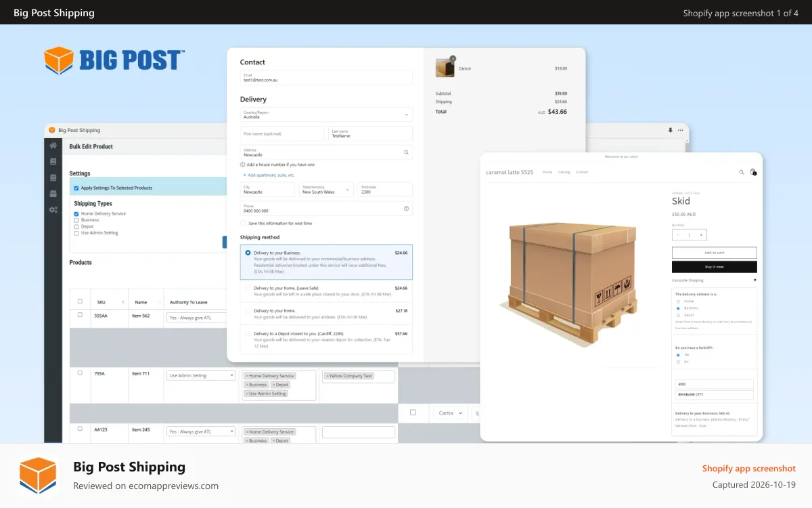Click the pin icon in the Big Post Shipping window
This screenshot has width=812, height=508.
[671, 130]
